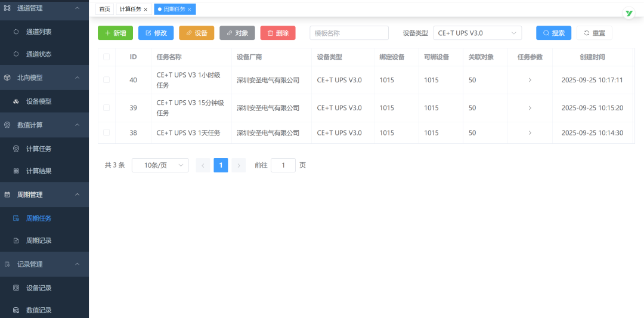Tick the checkbox for row ID 40
Image resolution: width=644 pixels, height=318 pixels.
(x=106, y=80)
